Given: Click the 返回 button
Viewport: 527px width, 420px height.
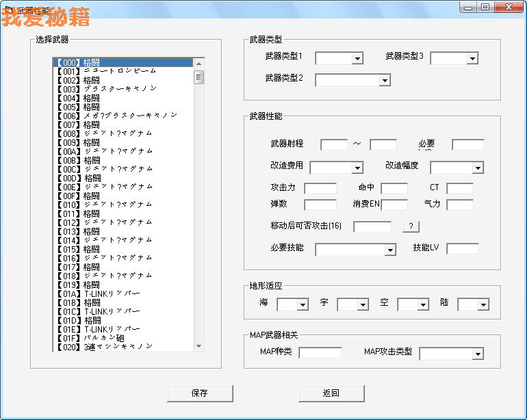Looking at the screenshot, I should (x=331, y=393).
